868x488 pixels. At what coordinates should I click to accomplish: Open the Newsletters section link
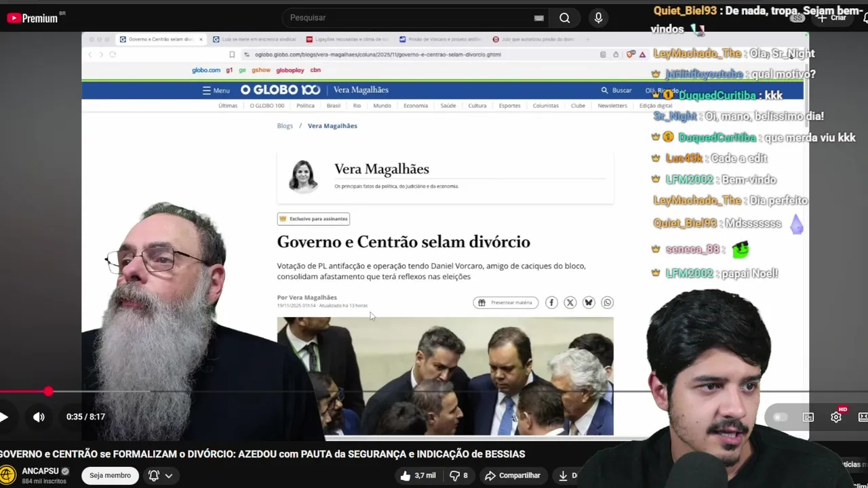[612, 106]
